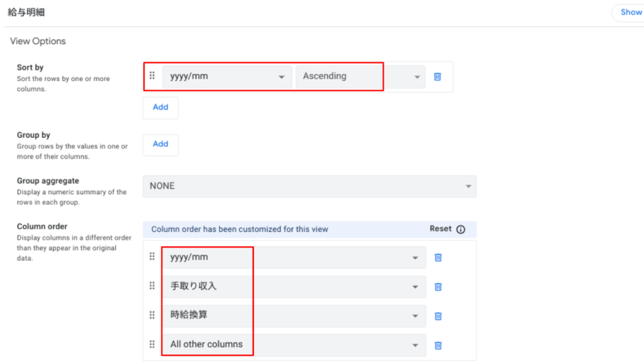Remove All other columns entry
The width and height of the screenshot is (644, 362).
pyautogui.click(x=438, y=346)
